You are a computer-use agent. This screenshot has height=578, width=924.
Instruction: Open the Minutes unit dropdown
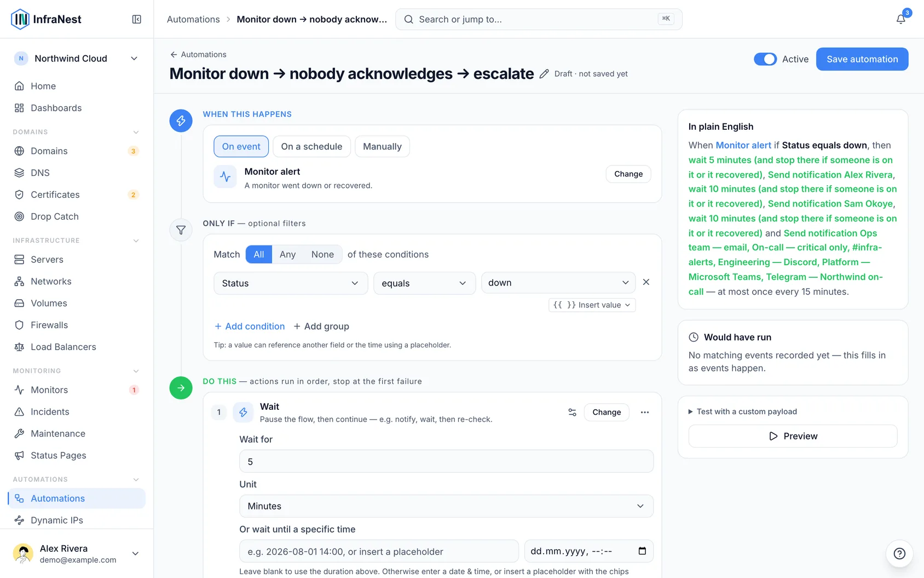[x=446, y=506]
